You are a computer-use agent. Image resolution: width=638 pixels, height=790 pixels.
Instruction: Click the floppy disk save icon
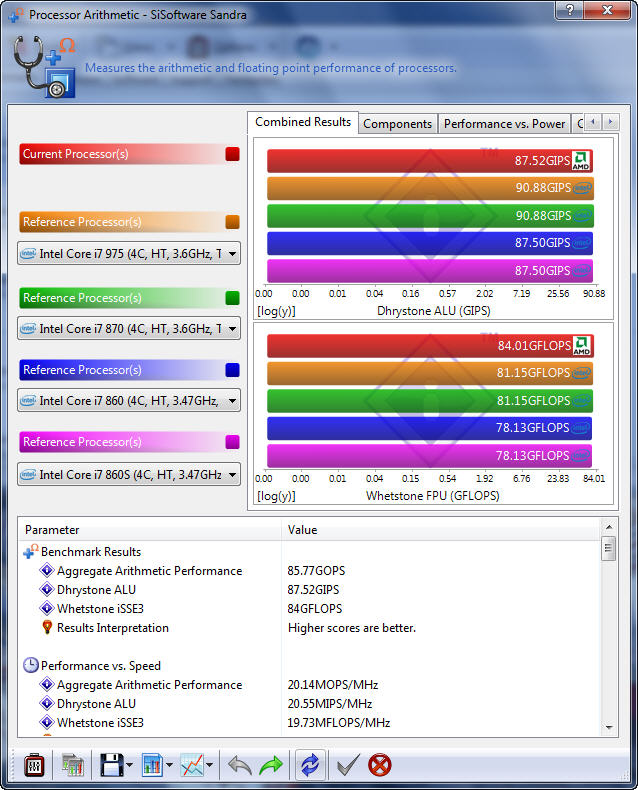pos(111,765)
